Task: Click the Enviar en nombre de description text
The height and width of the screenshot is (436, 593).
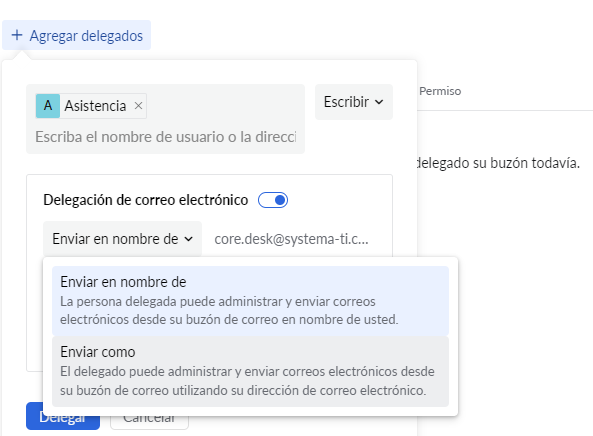Action: 229,310
